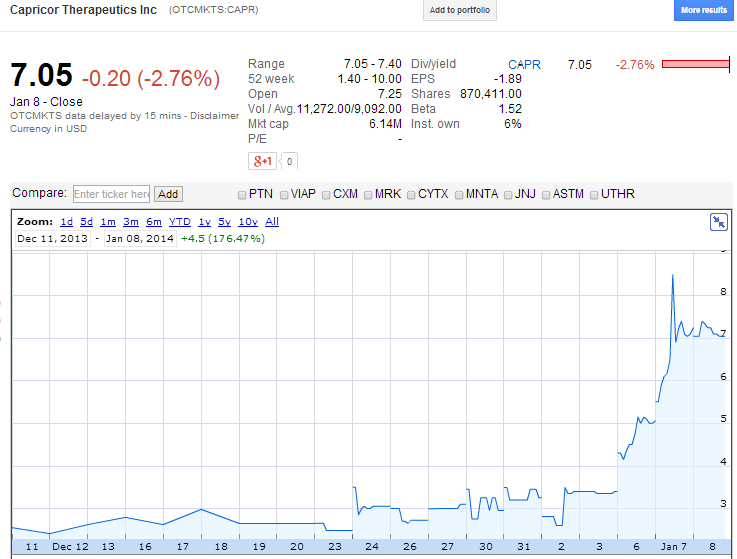Click the Add to portfolio button
Screen dimensions: 737x559
pyautogui.click(x=460, y=10)
